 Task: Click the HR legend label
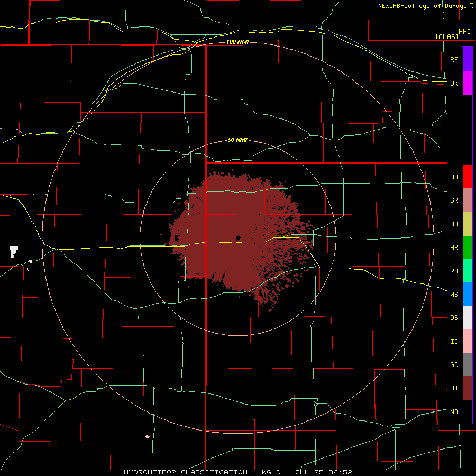pos(454,248)
